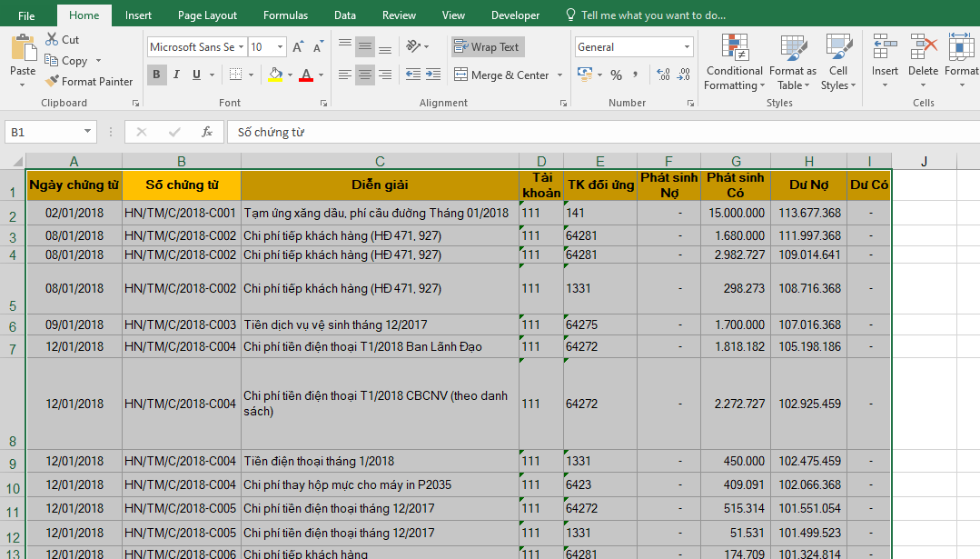Toggle Bold formatting
The height and width of the screenshot is (559, 980).
click(156, 75)
